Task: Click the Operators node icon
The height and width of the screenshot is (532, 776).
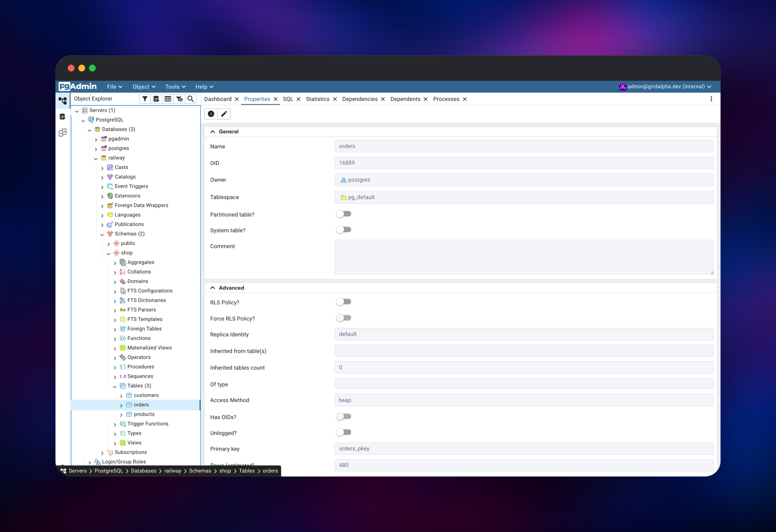Action: (x=122, y=357)
